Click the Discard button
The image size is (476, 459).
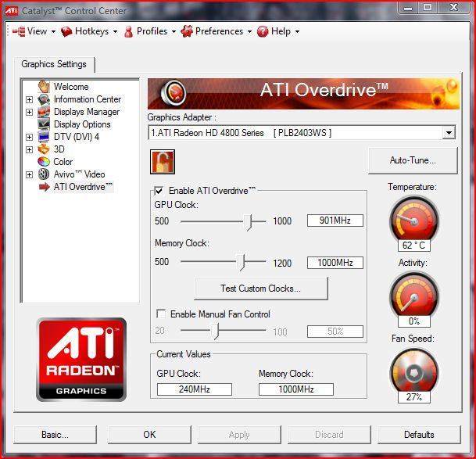pyautogui.click(x=329, y=435)
